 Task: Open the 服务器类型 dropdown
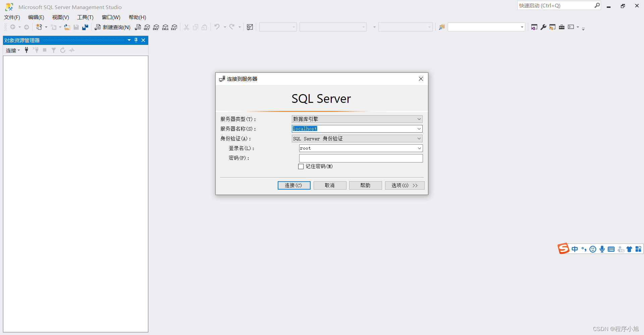[357, 119]
